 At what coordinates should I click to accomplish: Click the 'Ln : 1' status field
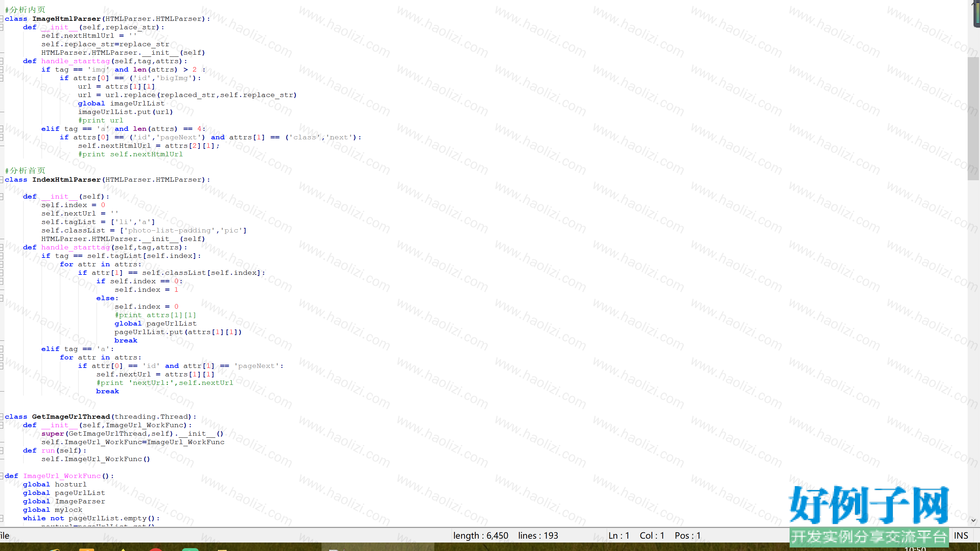[619, 535]
